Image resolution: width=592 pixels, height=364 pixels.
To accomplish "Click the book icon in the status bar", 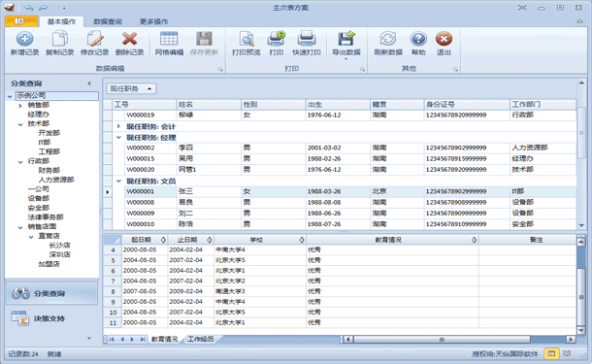I will click(567, 353).
